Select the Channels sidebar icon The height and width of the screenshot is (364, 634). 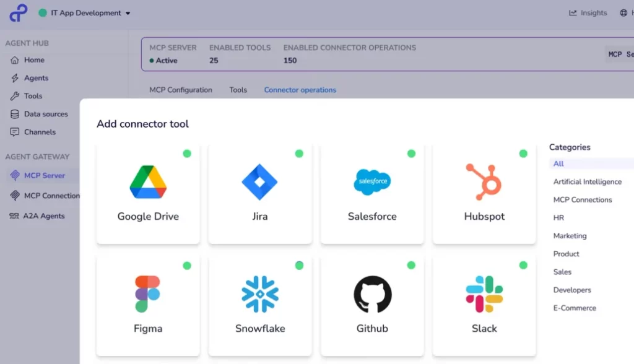click(14, 132)
